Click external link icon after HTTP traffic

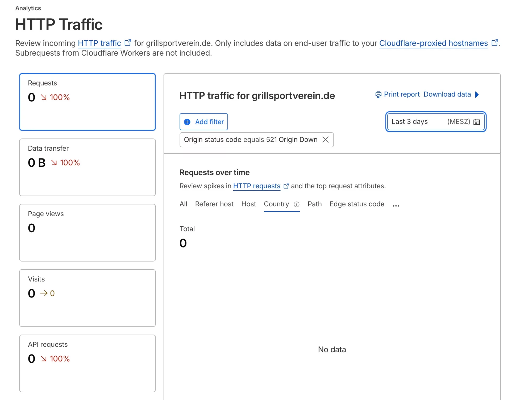click(128, 43)
